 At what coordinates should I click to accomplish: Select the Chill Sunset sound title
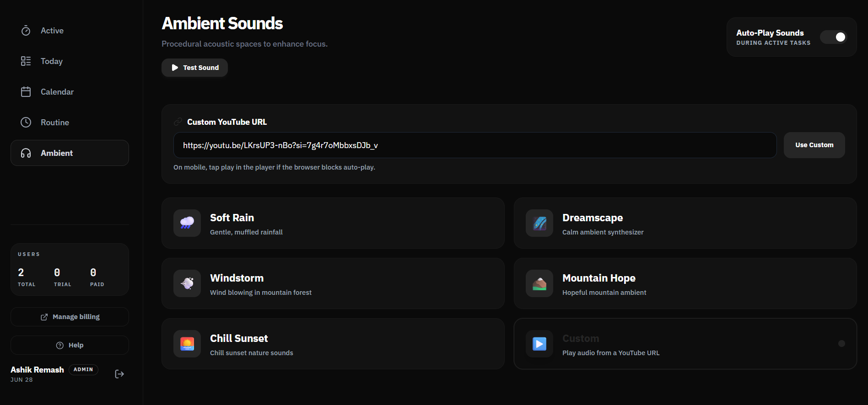(x=239, y=338)
